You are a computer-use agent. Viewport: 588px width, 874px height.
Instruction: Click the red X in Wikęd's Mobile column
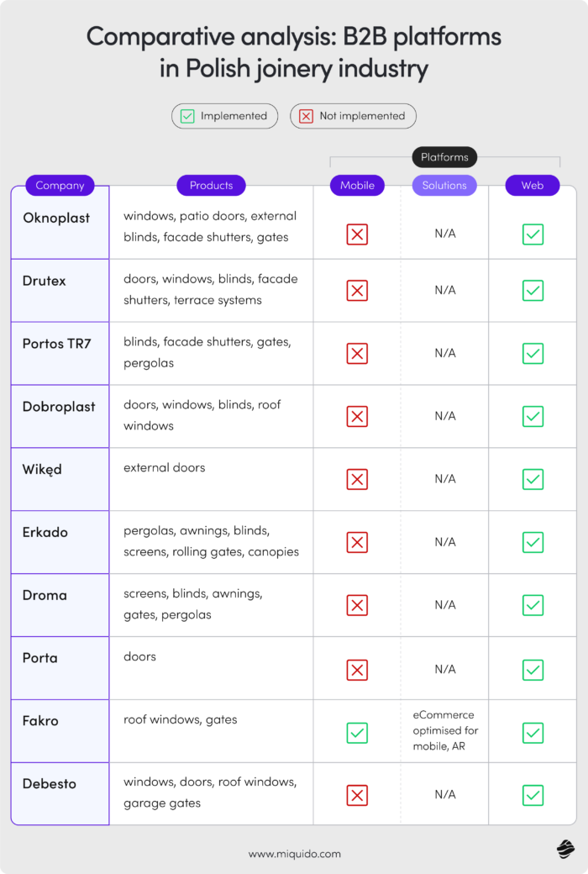(357, 479)
